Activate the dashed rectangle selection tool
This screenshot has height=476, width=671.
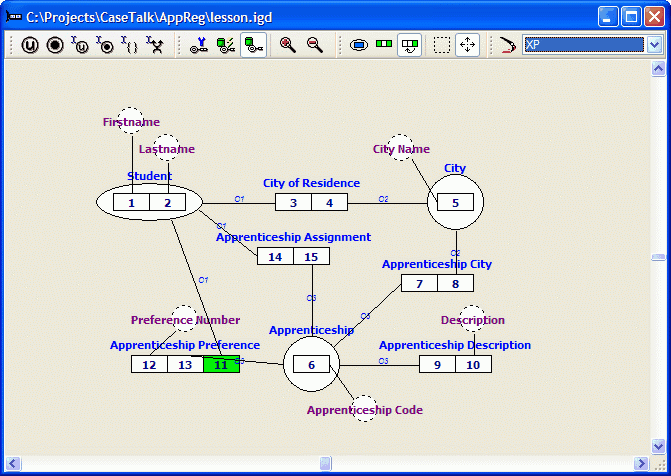click(442, 45)
